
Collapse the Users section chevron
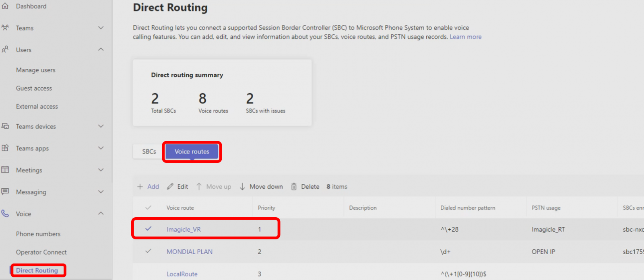click(x=101, y=49)
